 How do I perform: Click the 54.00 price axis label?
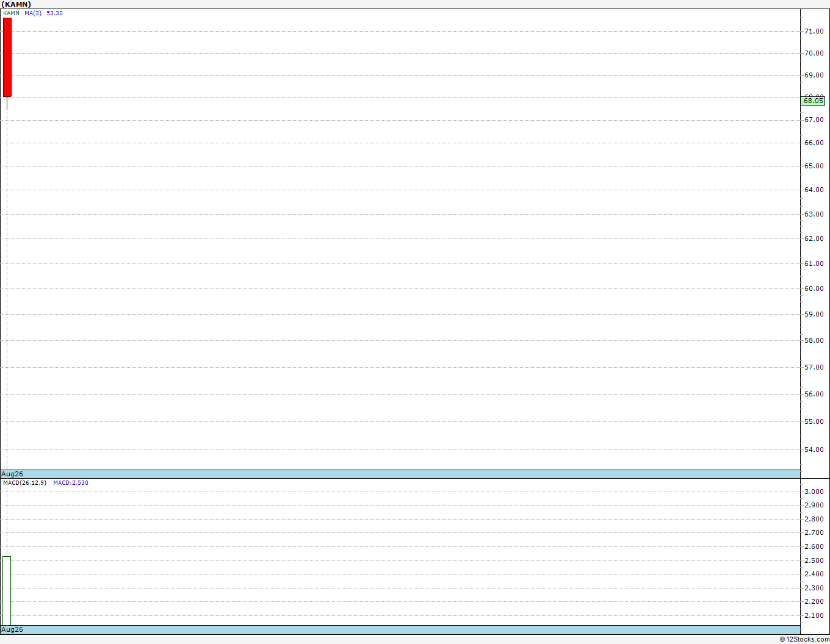pos(814,449)
